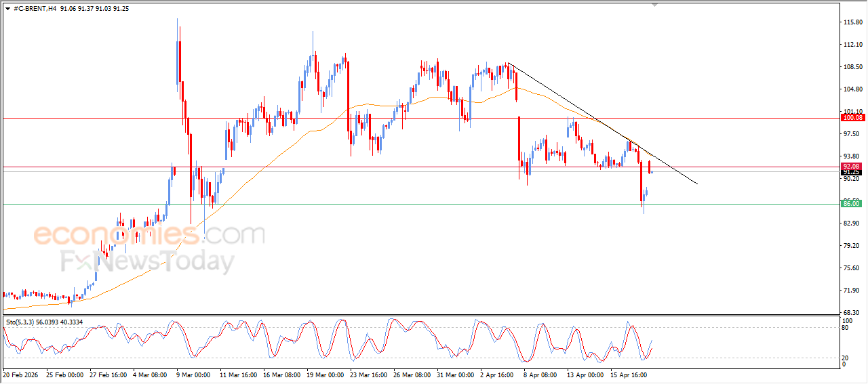Click the FxNewsToday watermark text
The width and height of the screenshot is (868, 384).
pos(147,261)
